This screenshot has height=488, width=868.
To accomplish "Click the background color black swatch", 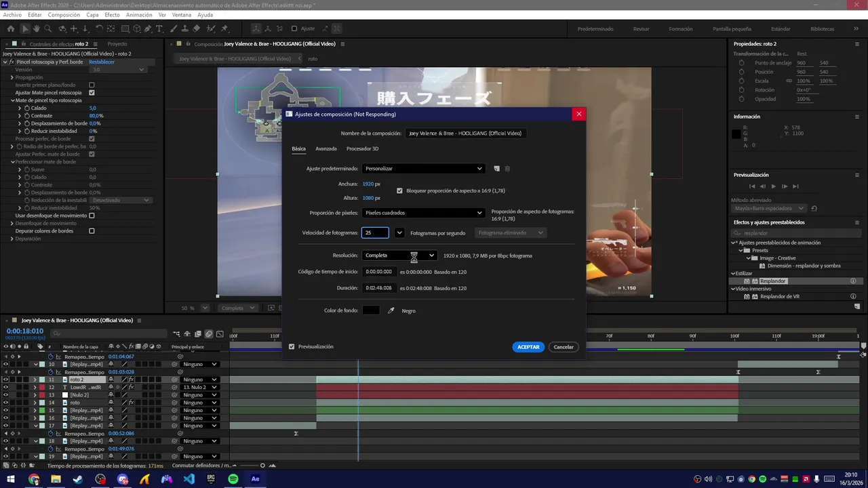I will click(x=371, y=310).
